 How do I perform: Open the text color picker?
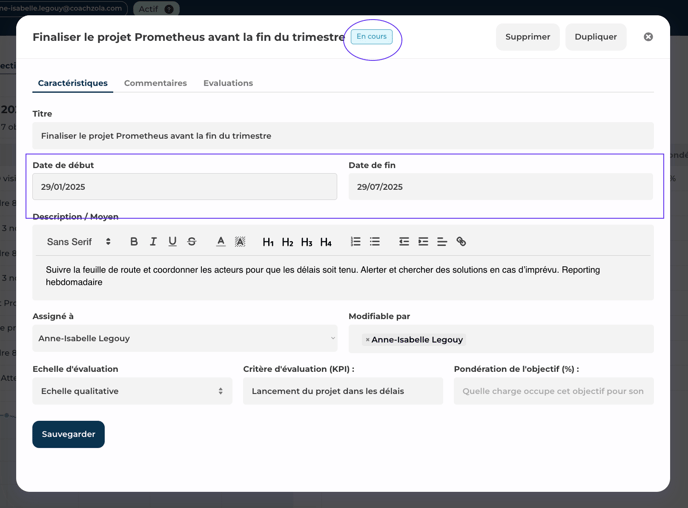point(221,242)
